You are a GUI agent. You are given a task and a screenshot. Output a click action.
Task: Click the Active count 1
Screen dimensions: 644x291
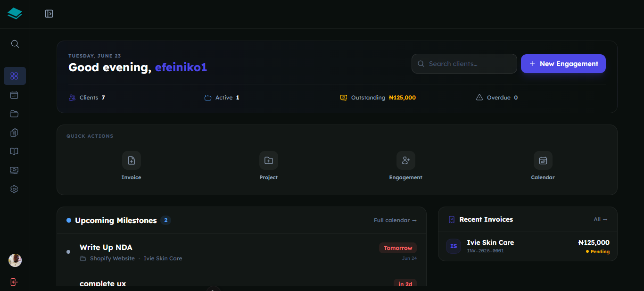238,98
